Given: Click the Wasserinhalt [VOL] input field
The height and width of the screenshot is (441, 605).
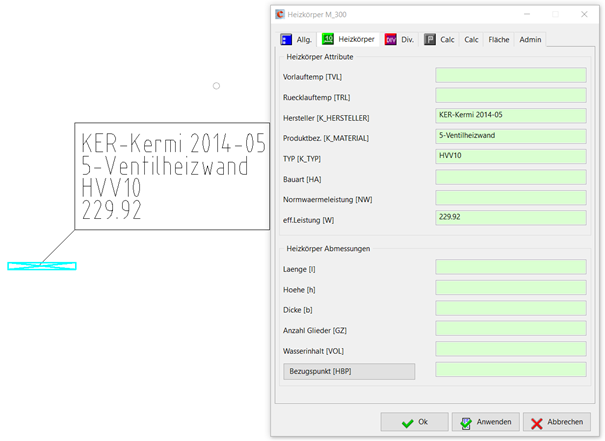Looking at the screenshot, I should point(511,349).
